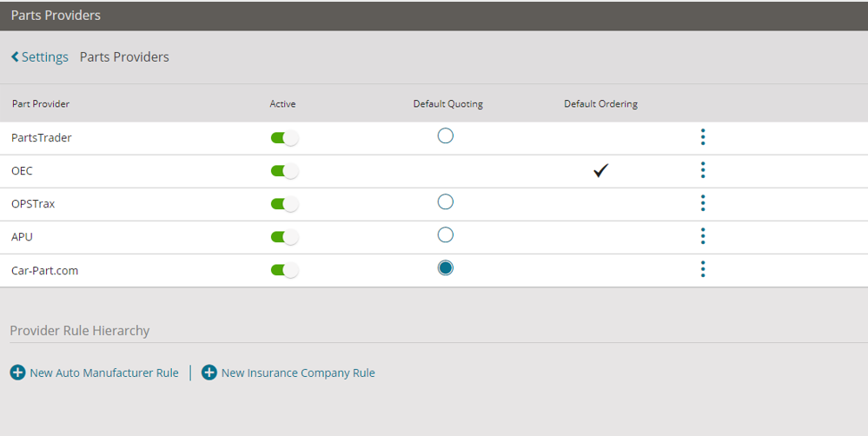Click the Parts Providers title bar text
Screen dimensions: 868x436
point(56,15)
